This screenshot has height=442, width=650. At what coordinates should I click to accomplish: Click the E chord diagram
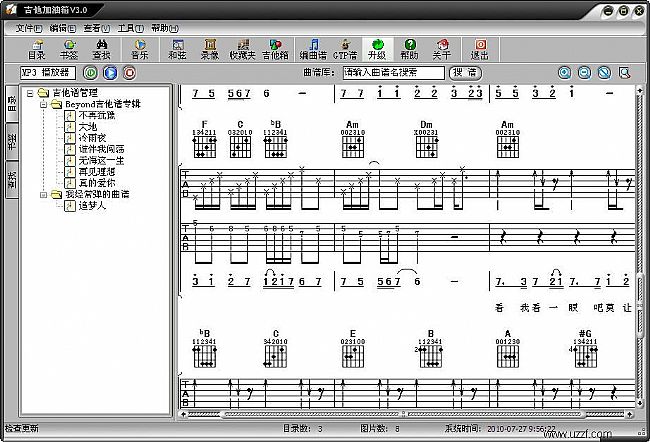[353, 349]
